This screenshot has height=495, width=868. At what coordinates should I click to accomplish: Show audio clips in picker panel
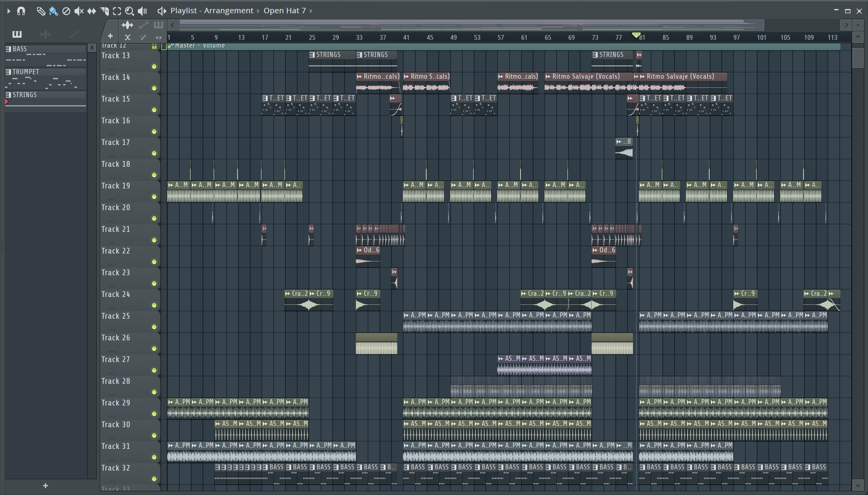pyautogui.click(x=45, y=34)
